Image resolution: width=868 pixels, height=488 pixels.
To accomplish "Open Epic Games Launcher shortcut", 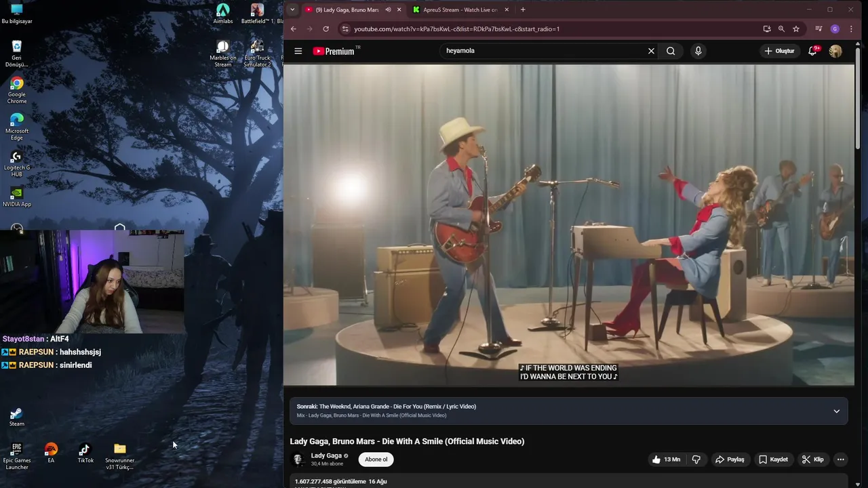I will [x=17, y=456].
